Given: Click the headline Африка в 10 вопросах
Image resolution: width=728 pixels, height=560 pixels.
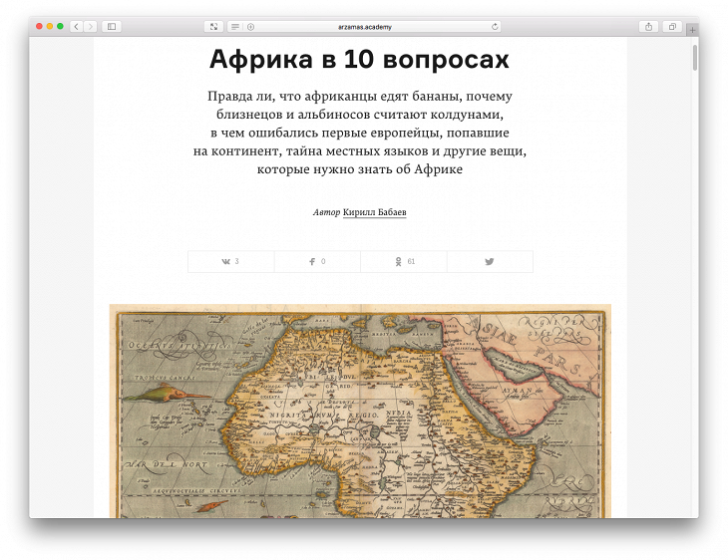Looking at the screenshot, I should click(360, 59).
